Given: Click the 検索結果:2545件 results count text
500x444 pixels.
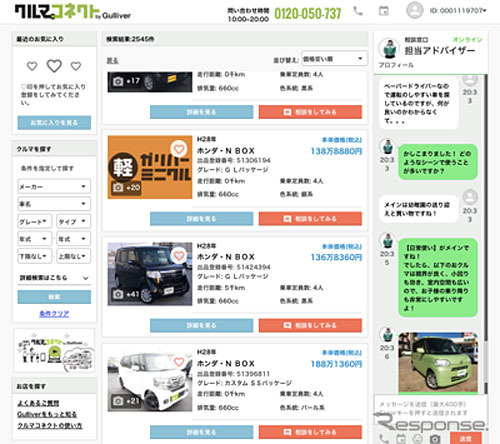Looking at the screenshot, I should pos(130,39).
